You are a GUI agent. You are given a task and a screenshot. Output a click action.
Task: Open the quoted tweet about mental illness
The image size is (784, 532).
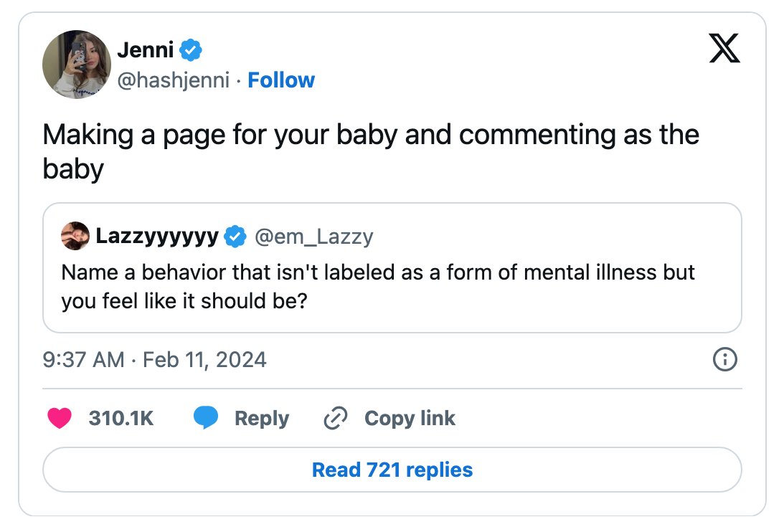(x=392, y=267)
